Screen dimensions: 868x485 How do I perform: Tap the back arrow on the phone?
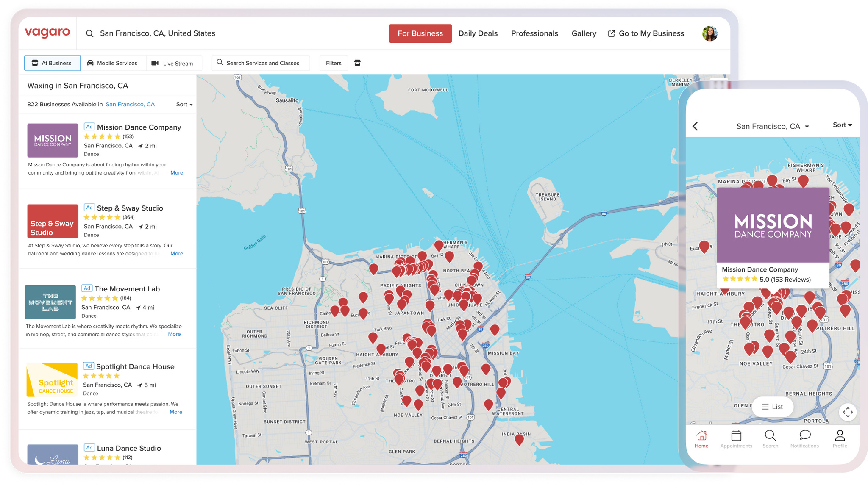pyautogui.click(x=695, y=126)
